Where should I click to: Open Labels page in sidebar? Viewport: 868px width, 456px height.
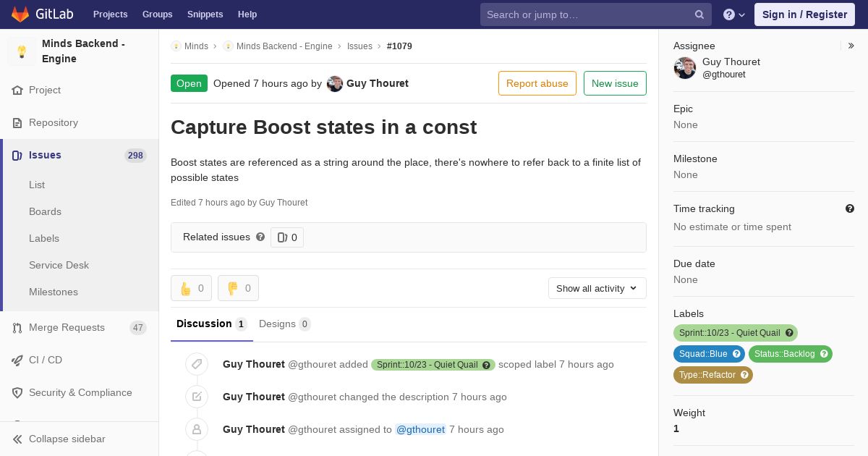click(44, 238)
